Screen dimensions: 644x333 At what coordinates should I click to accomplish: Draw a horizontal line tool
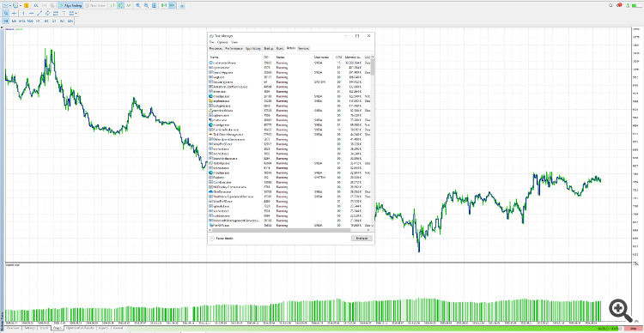[31, 13]
